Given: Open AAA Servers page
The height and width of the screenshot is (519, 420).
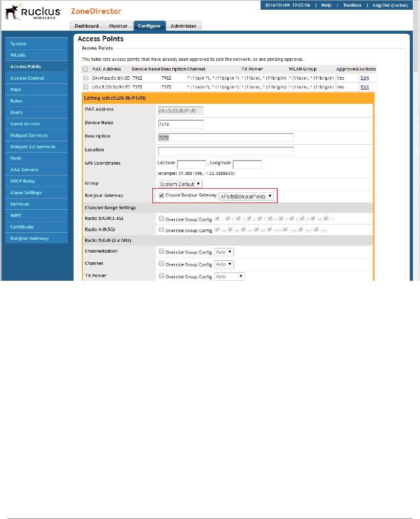Looking at the screenshot, I should [x=36, y=169].
